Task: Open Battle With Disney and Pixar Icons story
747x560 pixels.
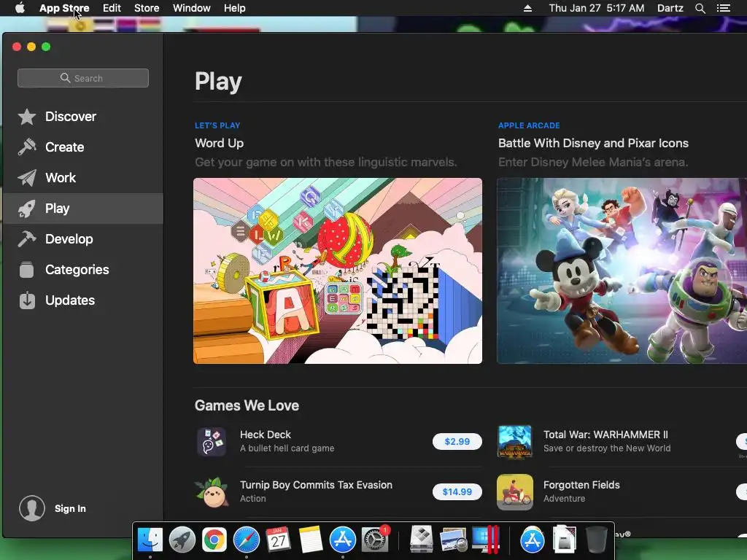Action: tap(593, 144)
